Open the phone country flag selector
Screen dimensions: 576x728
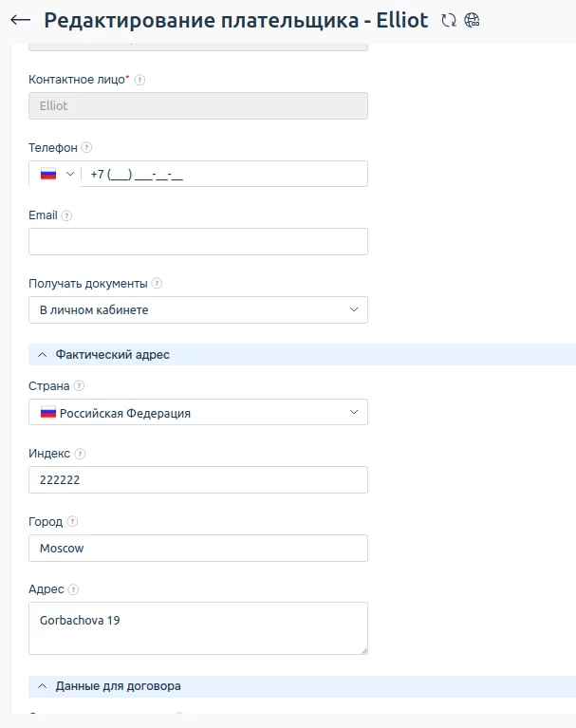tap(56, 175)
